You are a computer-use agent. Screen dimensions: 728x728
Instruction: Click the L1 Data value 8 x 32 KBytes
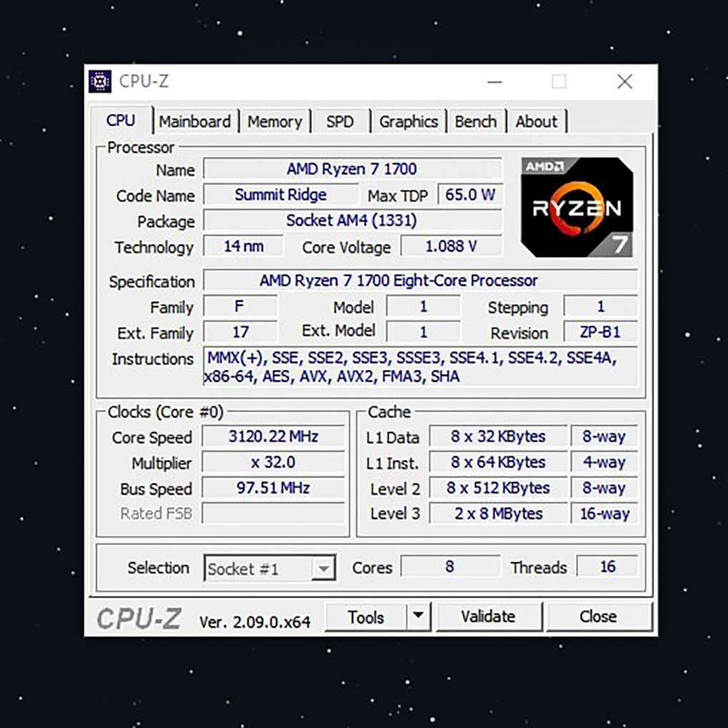point(498,436)
